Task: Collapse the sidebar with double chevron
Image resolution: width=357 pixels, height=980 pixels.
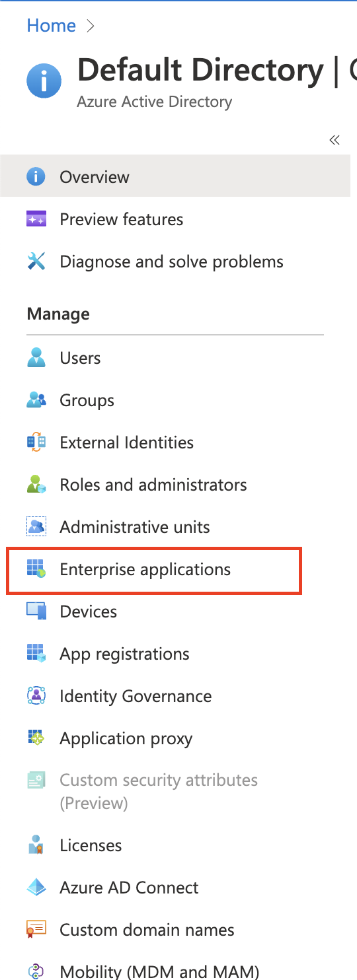Action: click(335, 140)
